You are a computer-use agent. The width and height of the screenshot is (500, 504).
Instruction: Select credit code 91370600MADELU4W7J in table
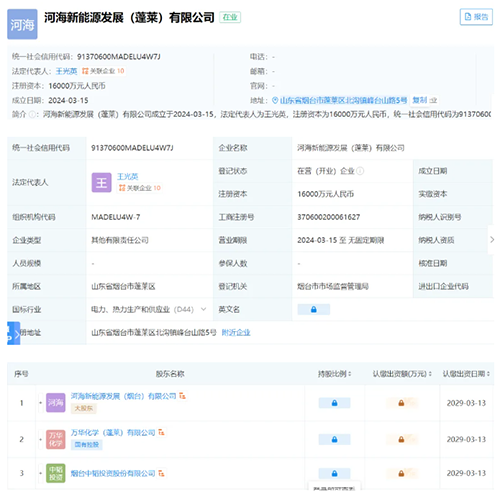[132, 148]
